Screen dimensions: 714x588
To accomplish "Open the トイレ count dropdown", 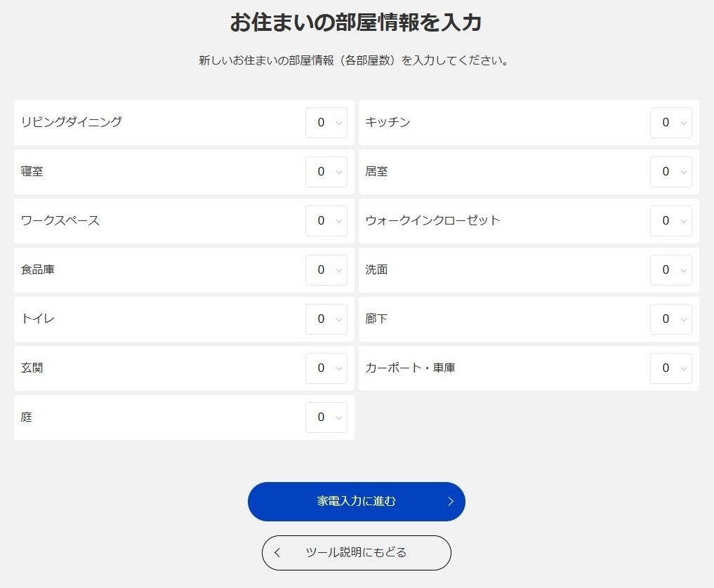I will click(326, 319).
